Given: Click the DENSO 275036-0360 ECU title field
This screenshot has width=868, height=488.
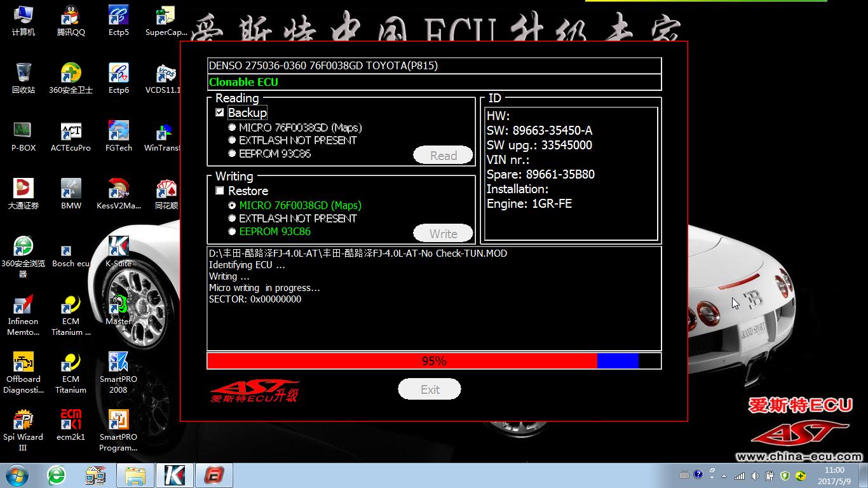Looking at the screenshot, I should coord(435,65).
